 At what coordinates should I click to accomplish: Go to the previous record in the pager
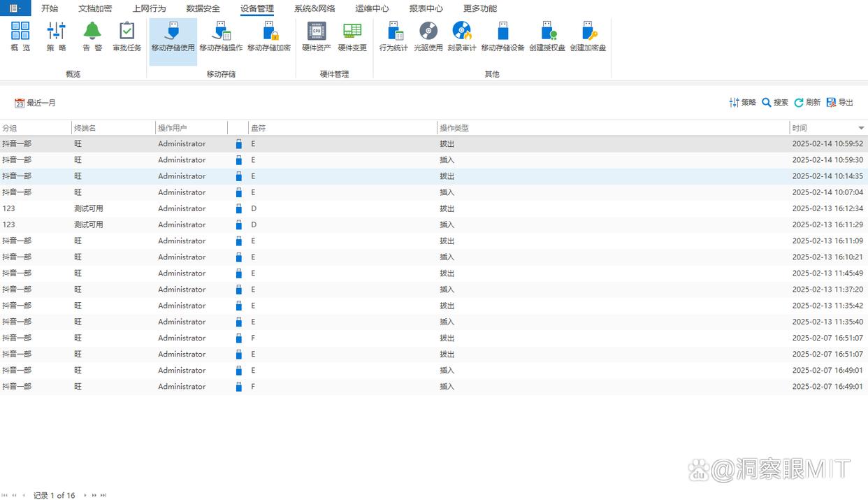24,495
